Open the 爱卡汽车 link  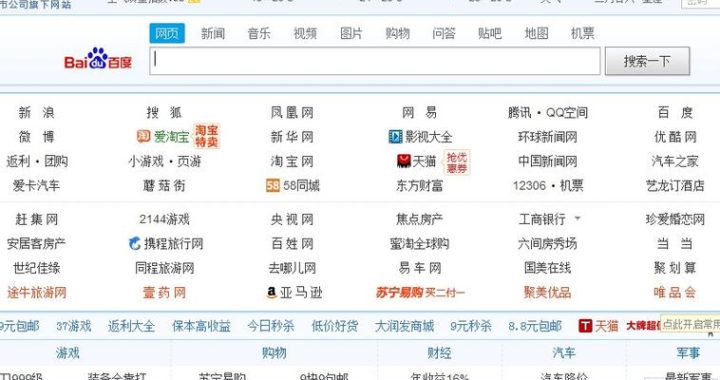click(36, 185)
